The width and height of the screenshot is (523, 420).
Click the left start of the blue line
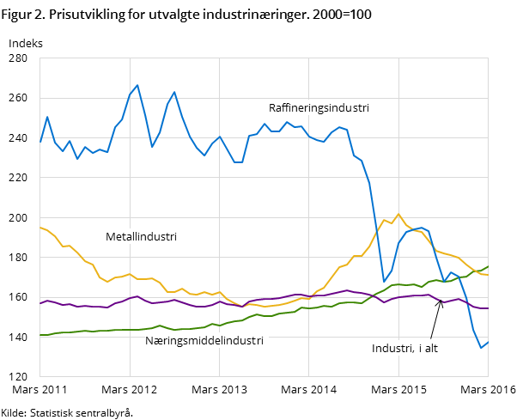(40, 142)
